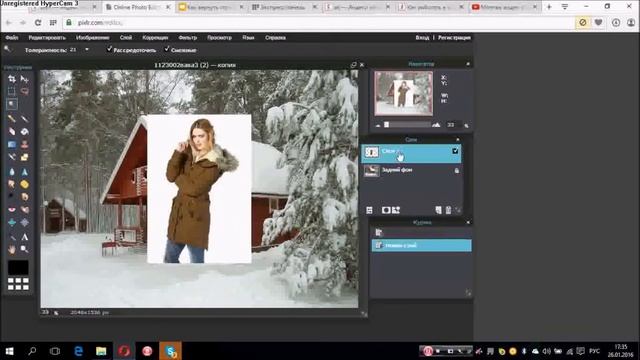The width and height of the screenshot is (640, 360).
Task: Open the Слой menu
Action: tap(126, 38)
